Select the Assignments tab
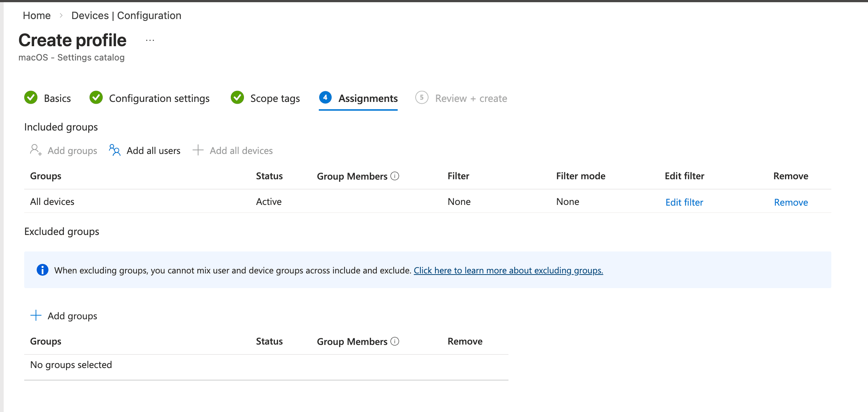 point(368,98)
